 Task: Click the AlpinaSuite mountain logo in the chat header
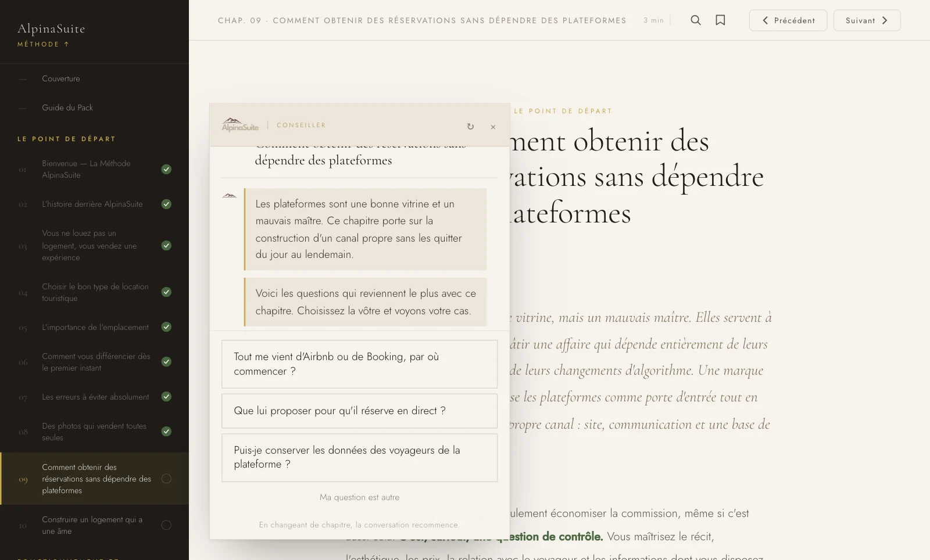point(240,125)
